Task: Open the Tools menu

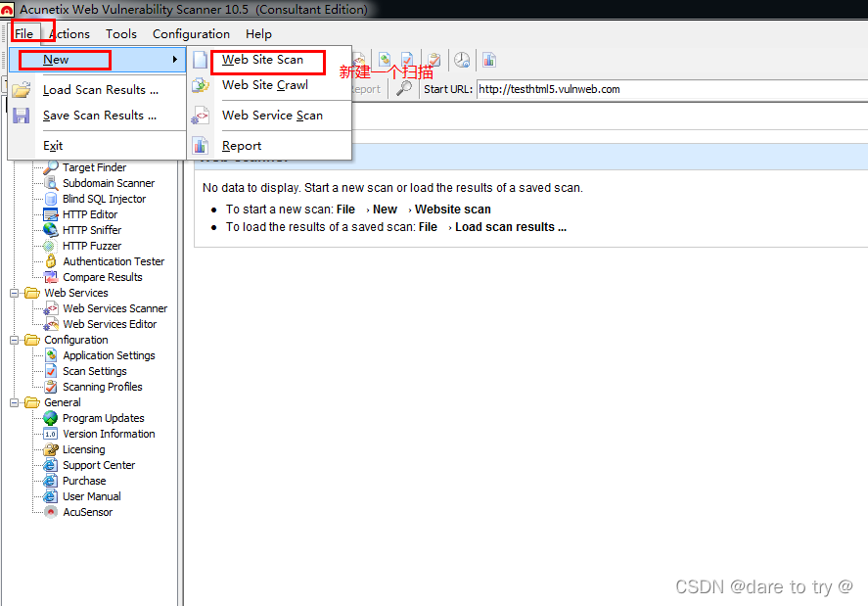Action: [x=121, y=34]
